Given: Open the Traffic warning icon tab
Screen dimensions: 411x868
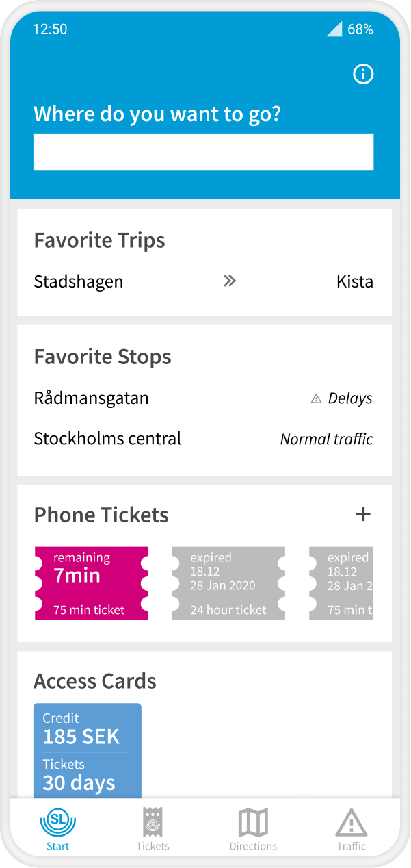Looking at the screenshot, I should (x=352, y=823).
